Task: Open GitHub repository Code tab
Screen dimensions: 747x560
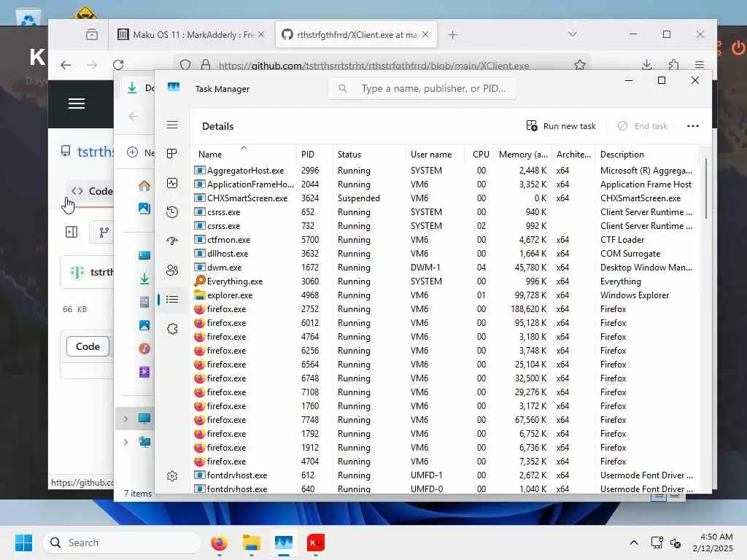Action: [92, 191]
